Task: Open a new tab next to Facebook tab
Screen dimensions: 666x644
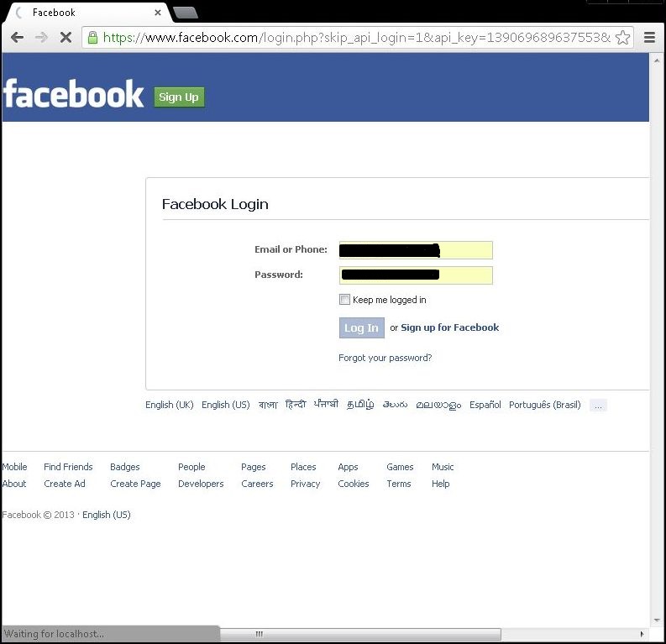Action: 186,13
